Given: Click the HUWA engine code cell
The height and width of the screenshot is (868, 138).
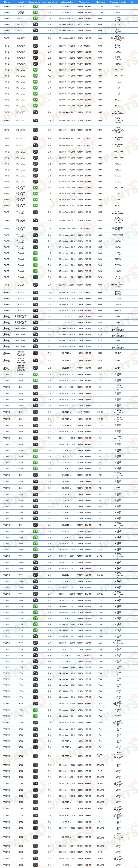Looking at the screenshot, I should pyautogui.click(x=118, y=271).
